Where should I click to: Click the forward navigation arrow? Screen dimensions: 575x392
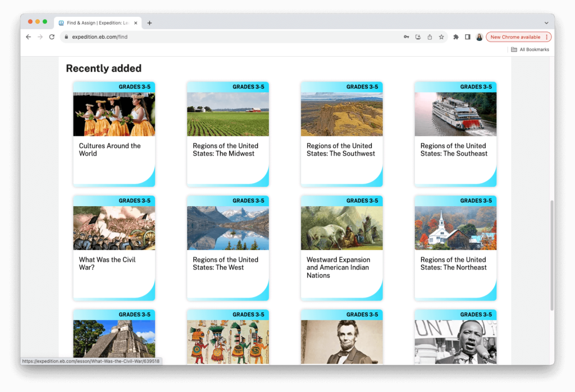coord(39,37)
